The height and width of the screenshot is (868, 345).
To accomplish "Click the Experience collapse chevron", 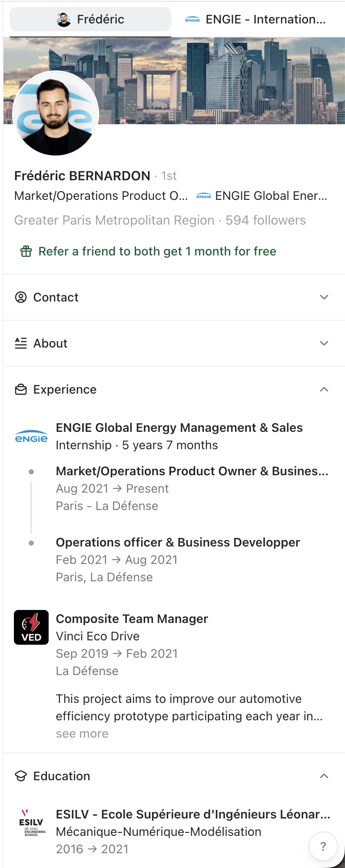I will tap(324, 389).
